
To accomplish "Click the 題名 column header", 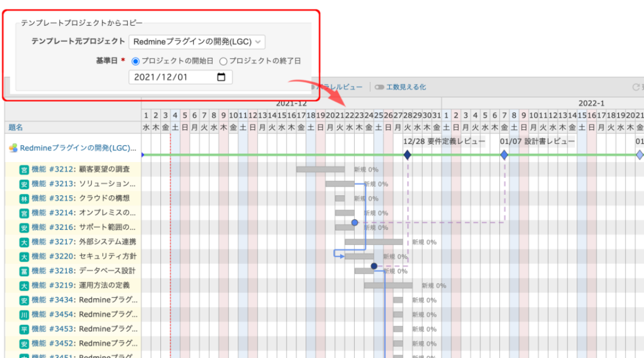I will (16, 128).
